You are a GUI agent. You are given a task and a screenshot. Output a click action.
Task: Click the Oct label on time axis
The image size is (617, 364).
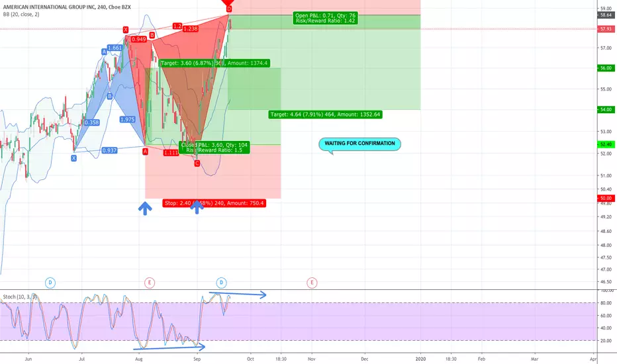click(250, 359)
